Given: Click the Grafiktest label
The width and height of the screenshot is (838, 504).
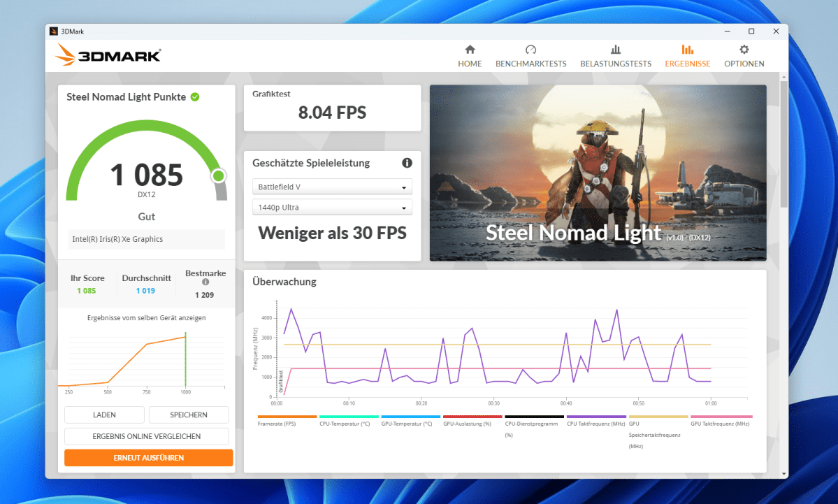Looking at the screenshot, I should pyautogui.click(x=271, y=94).
